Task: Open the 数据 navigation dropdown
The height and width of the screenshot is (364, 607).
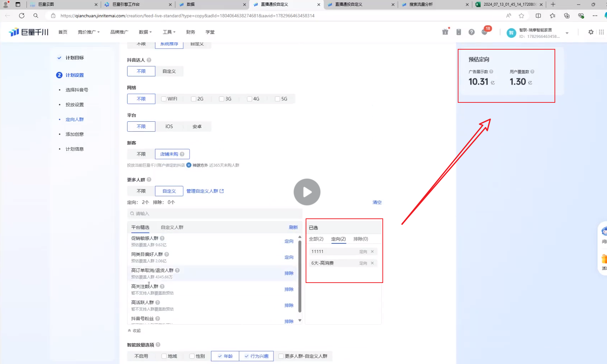Action: tap(145, 32)
